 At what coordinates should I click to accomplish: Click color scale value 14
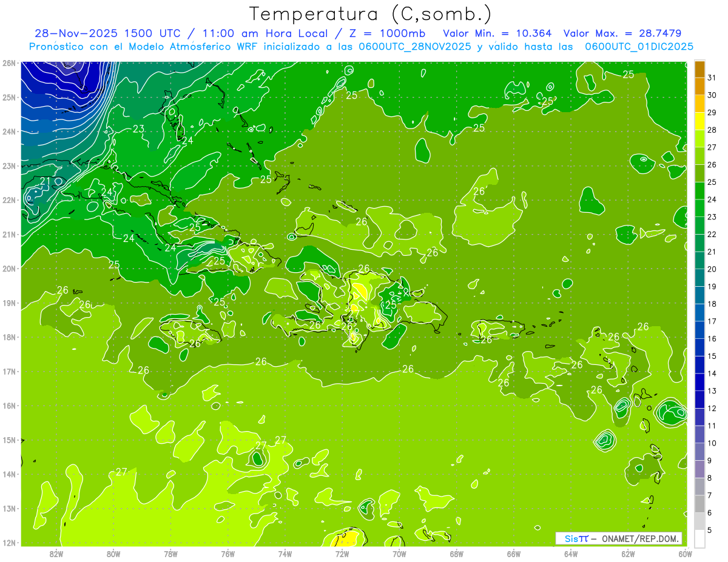point(712,373)
